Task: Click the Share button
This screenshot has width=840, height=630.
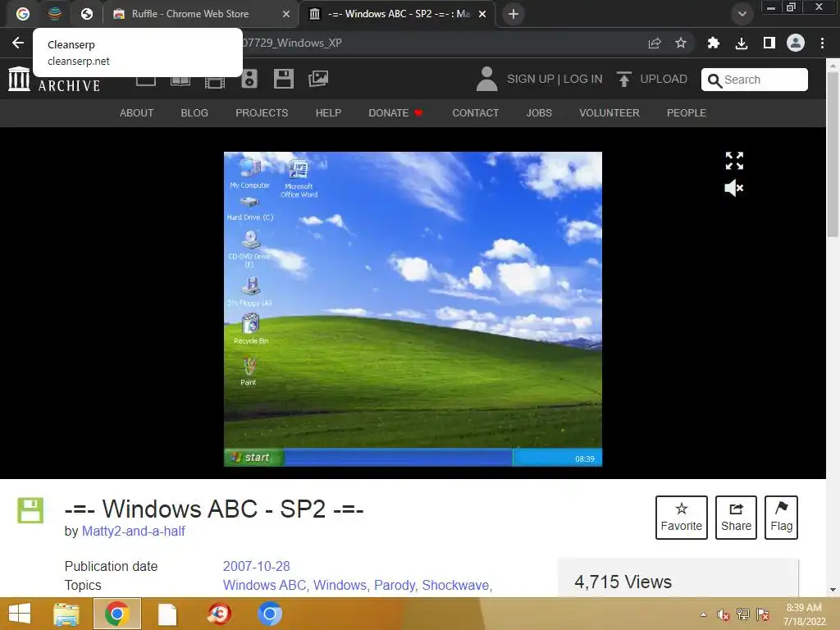Action: (736, 518)
